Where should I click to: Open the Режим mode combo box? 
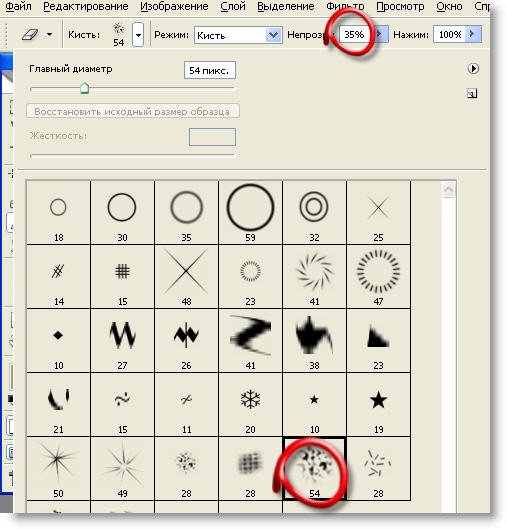coord(238,35)
